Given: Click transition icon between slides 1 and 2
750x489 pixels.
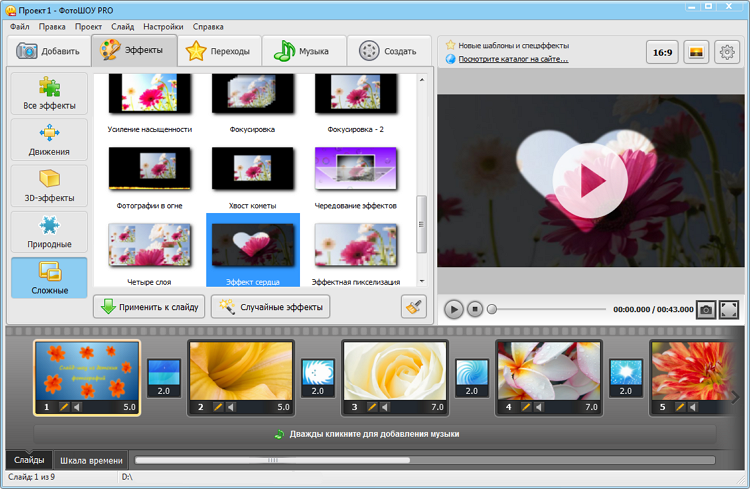Looking at the screenshot, I should click(x=164, y=378).
